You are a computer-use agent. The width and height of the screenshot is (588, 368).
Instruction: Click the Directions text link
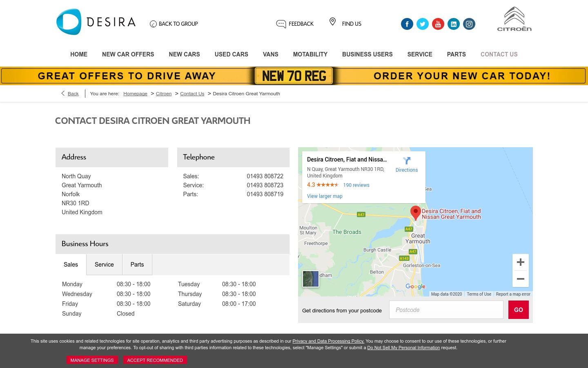pyautogui.click(x=407, y=170)
